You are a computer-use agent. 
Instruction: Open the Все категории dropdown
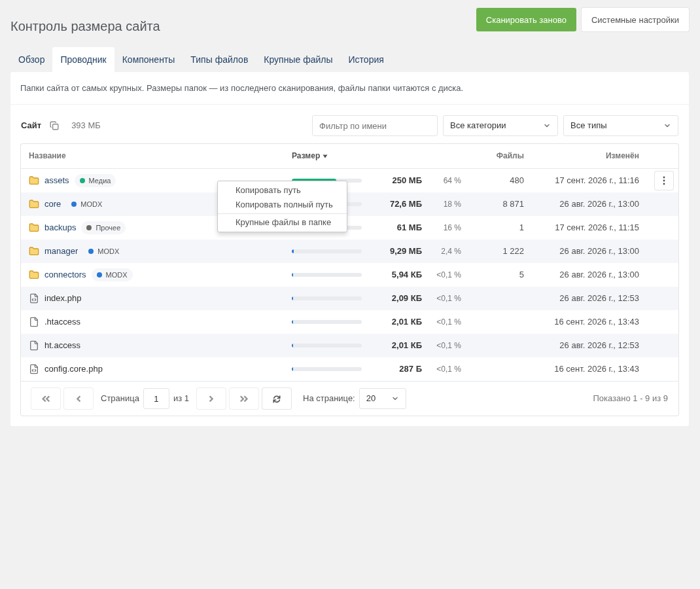(x=500, y=126)
